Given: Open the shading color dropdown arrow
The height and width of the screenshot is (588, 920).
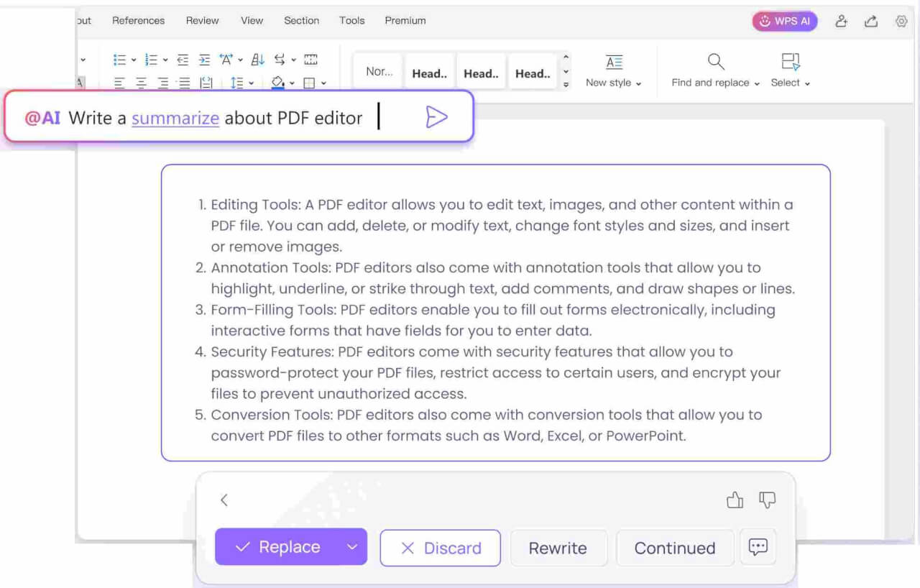Looking at the screenshot, I should click(292, 83).
